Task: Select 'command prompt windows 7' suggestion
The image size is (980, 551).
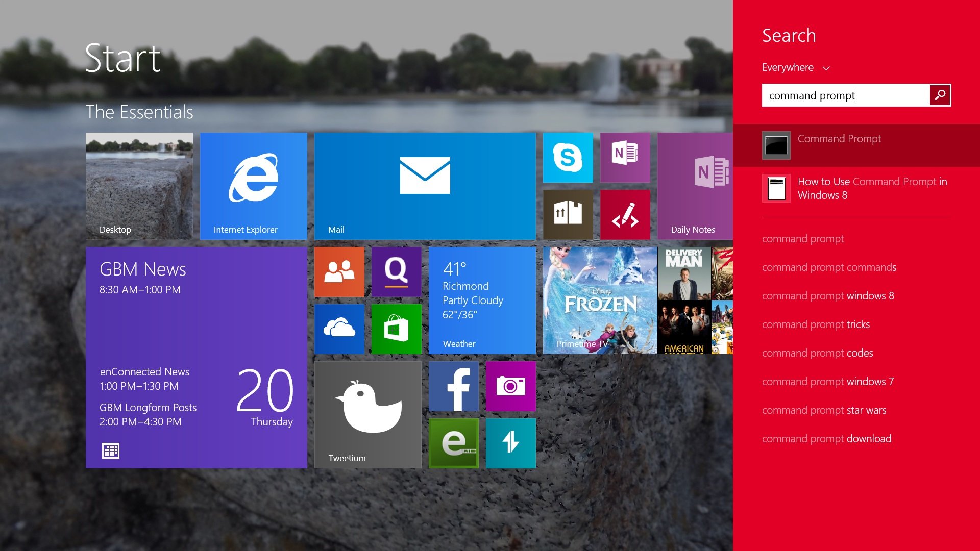Action: [828, 382]
